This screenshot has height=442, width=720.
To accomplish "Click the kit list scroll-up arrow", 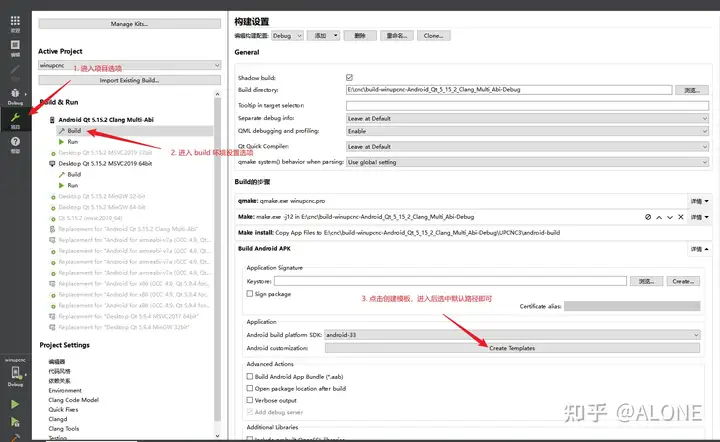I will coord(218,94).
